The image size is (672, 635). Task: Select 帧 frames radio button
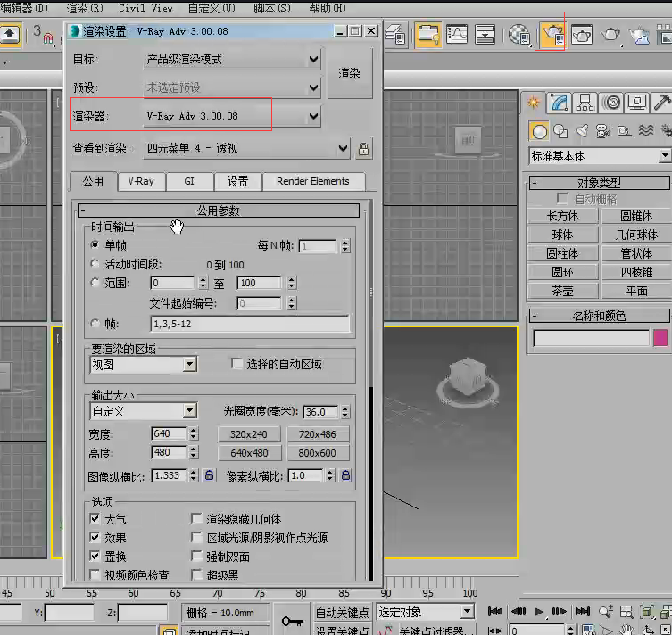tap(95, 323)
